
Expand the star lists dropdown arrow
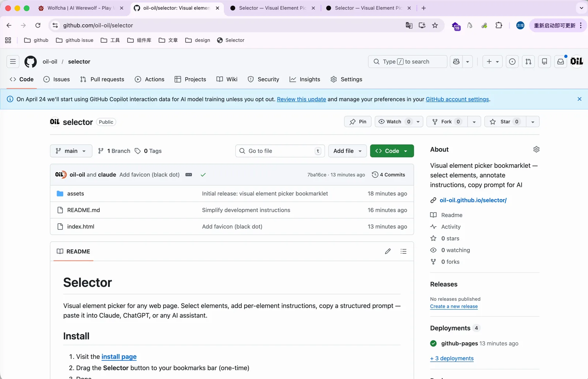point(533,122)
